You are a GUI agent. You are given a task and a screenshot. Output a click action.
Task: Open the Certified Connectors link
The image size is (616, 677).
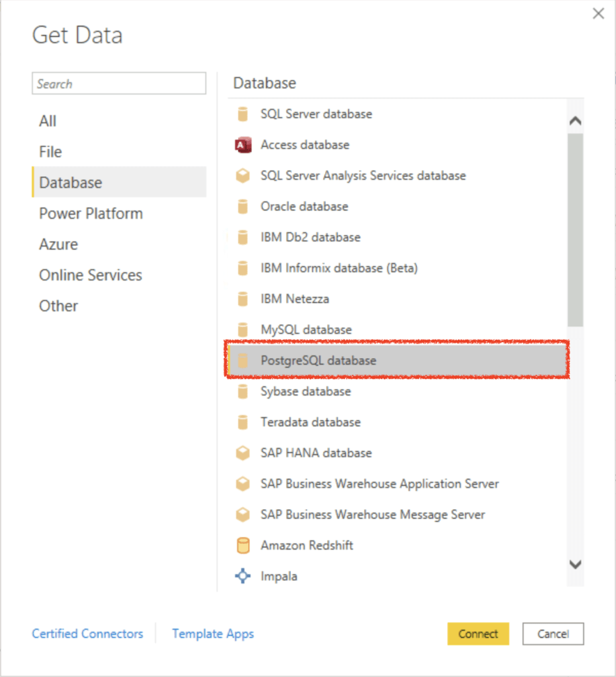87,633
